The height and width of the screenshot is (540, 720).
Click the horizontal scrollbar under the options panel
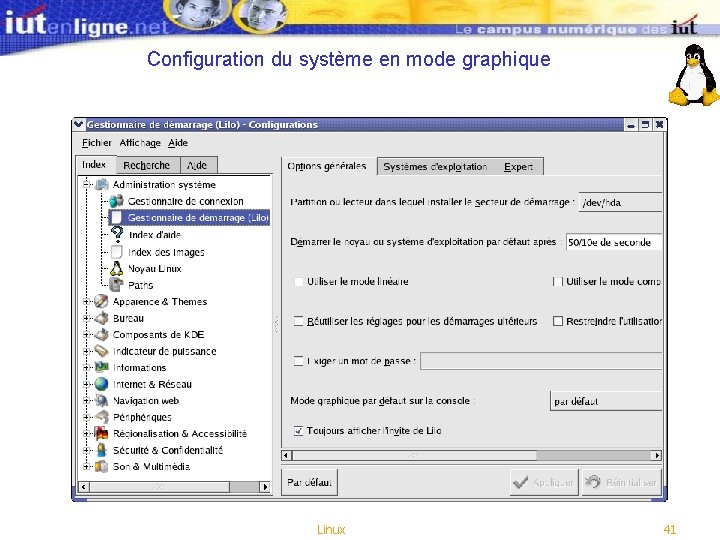(x=472, y=456)
